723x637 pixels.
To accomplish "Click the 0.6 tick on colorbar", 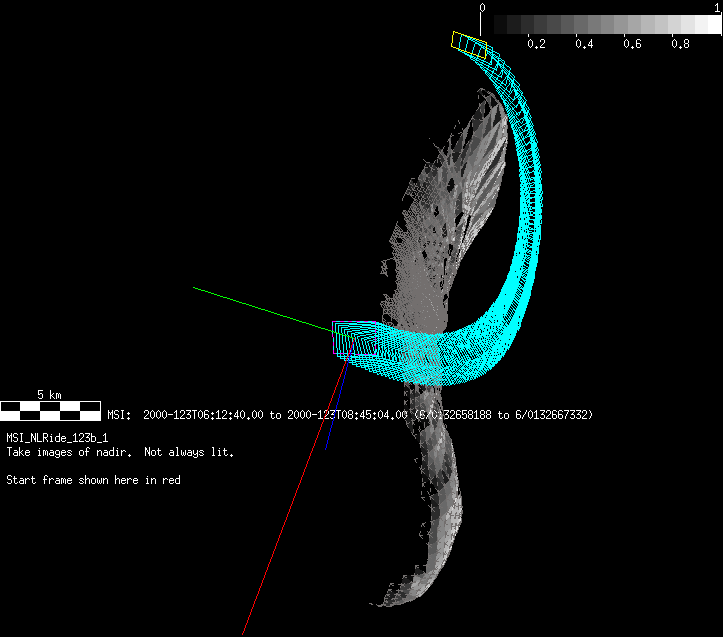I will (632, 44).
